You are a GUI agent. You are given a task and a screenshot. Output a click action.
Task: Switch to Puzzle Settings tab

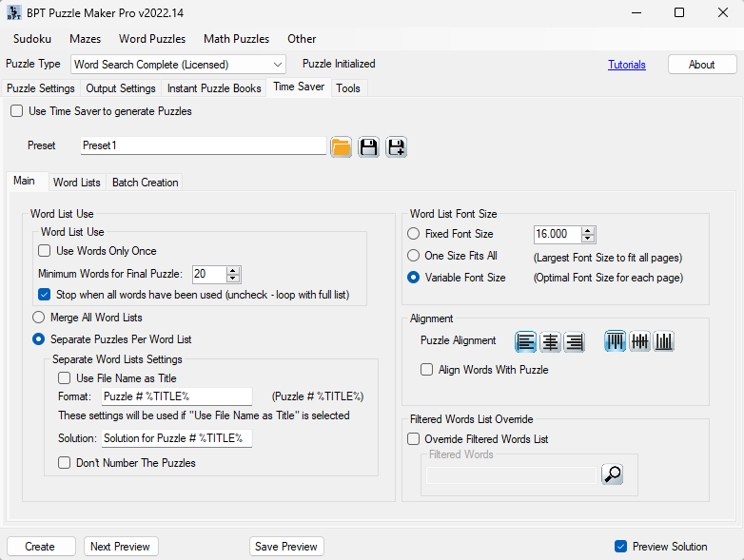pyautogui.click(x=41, y=88)
